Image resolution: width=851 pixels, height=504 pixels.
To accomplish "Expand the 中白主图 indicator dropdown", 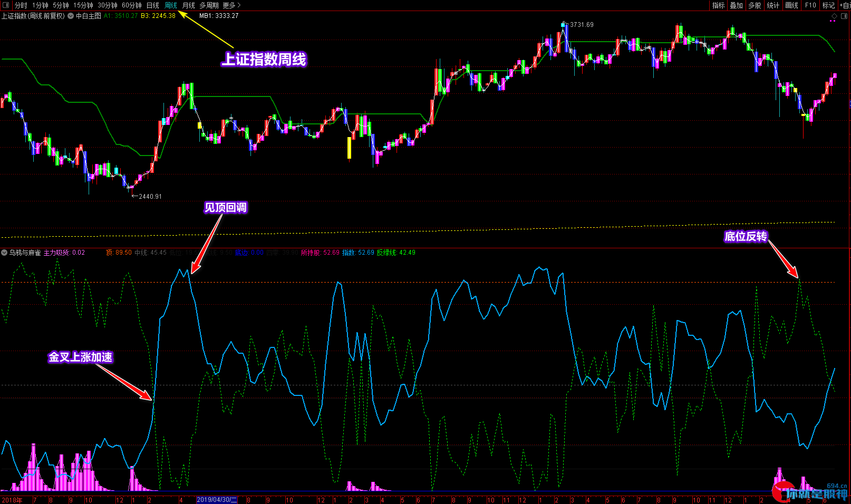I will tap(71, 16).
